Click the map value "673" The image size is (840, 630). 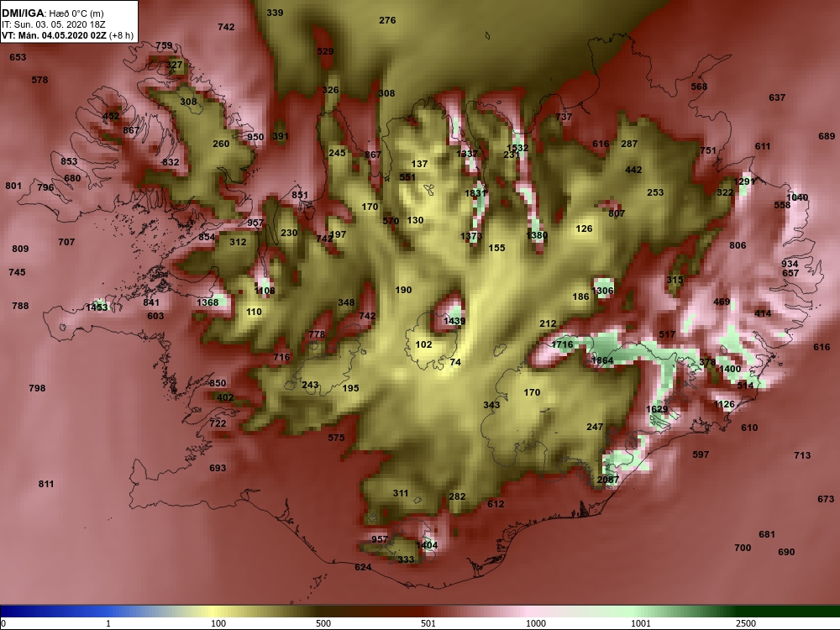826,499
